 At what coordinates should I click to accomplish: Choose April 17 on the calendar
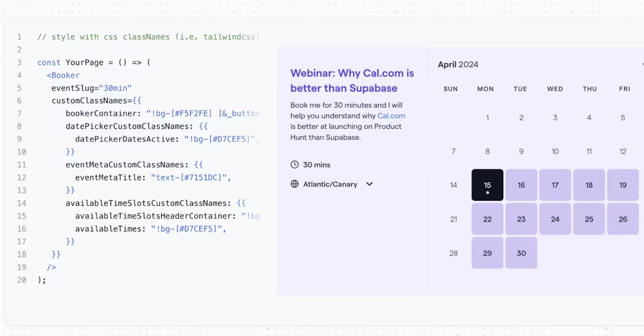pos(555,185)
